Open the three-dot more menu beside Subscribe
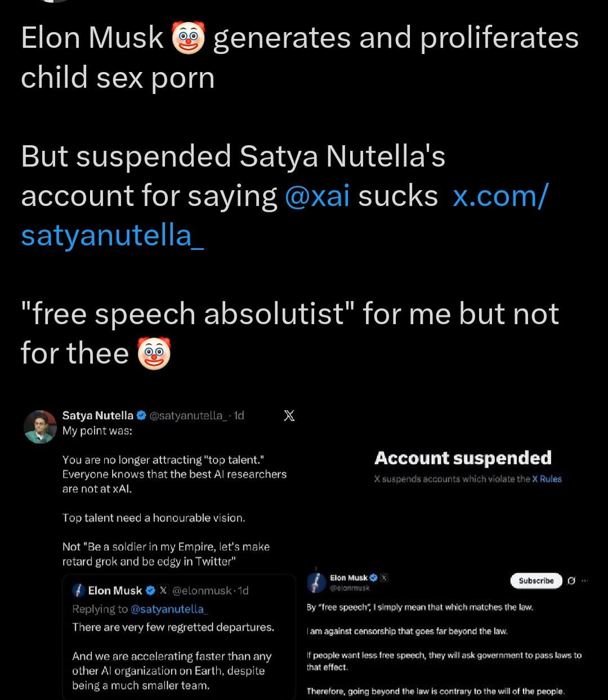608x700 pixels. point(584,581)
